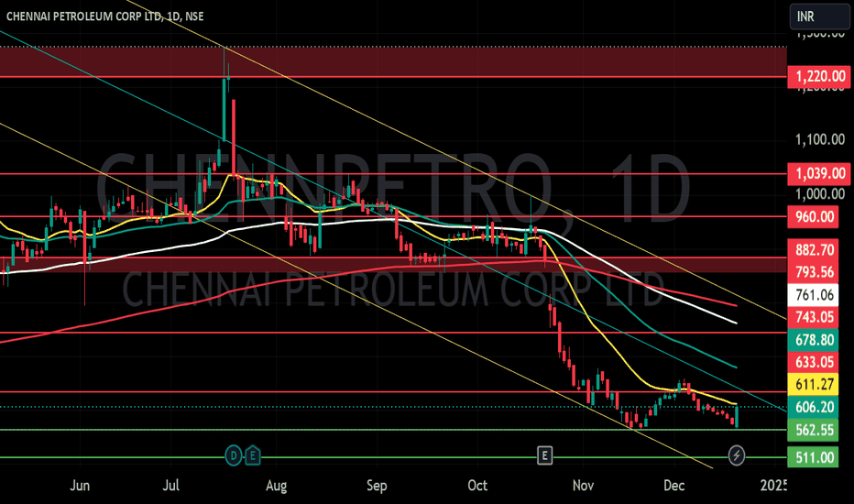
Task: Click the Jul label on time axis
Action: [x=171, y=486]
